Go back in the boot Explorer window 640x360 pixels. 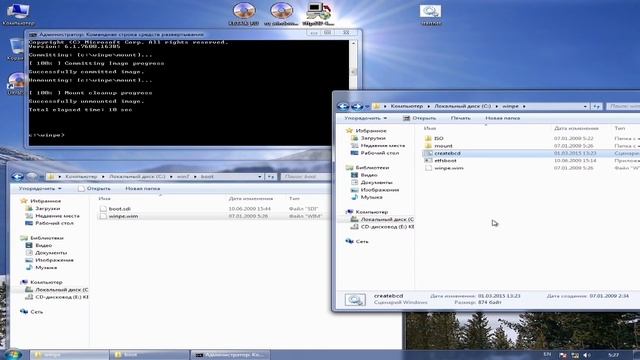point(17,177)
